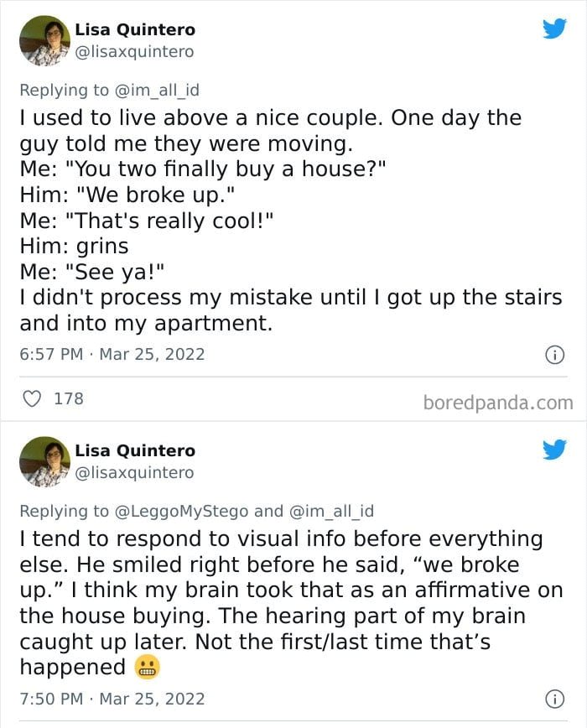Image resolution: width=587 pixels, height=728 pixels.
Task: Open Lisa Quintero's avatar in the second tweet
Action: click(44, 461)
